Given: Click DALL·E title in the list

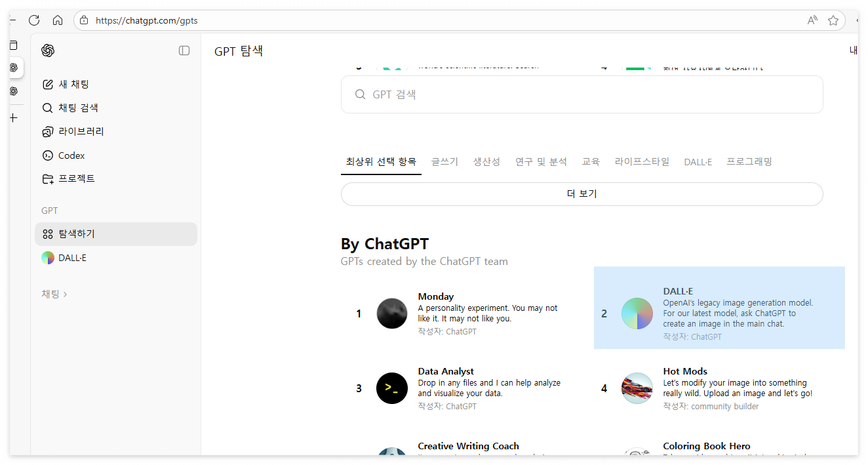Looking at the screenshot, I should click(678, 291).
